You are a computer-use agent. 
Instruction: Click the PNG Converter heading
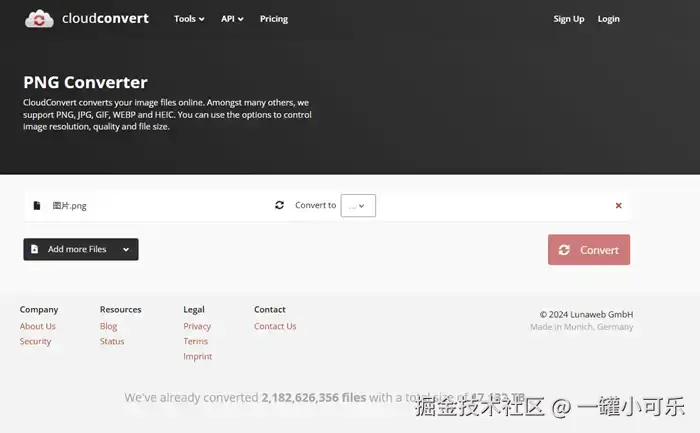click(x=85, y=82)
